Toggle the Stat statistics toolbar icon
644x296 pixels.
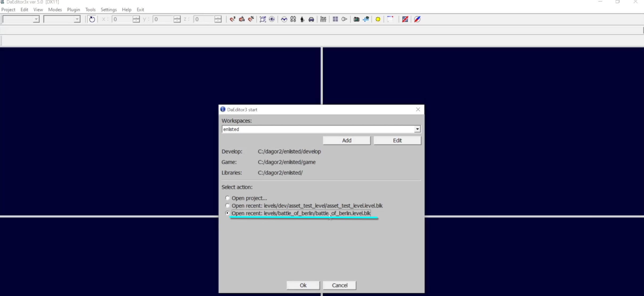point(323,19)
